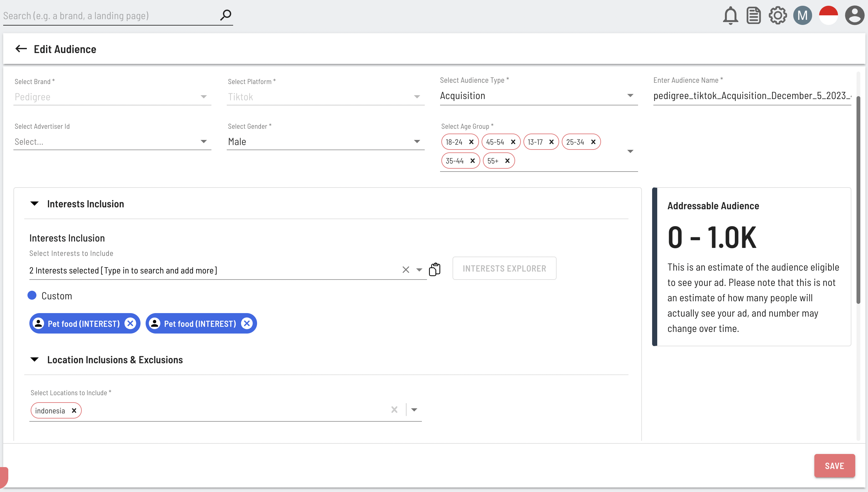Open the user profile avatar icon
Image resolution: width=868 pixels, height=492 pixels.
[854, 16]
